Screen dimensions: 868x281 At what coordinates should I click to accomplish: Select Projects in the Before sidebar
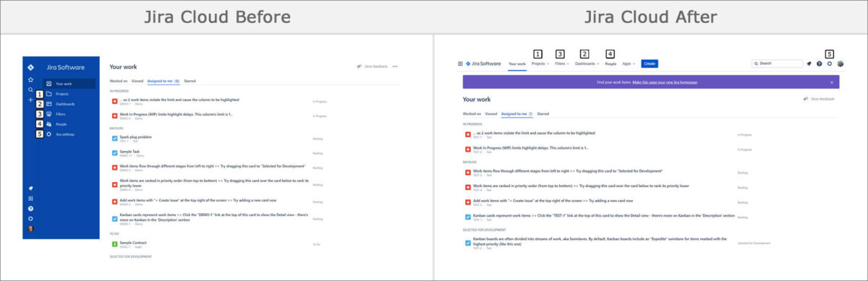pos(63,94)
